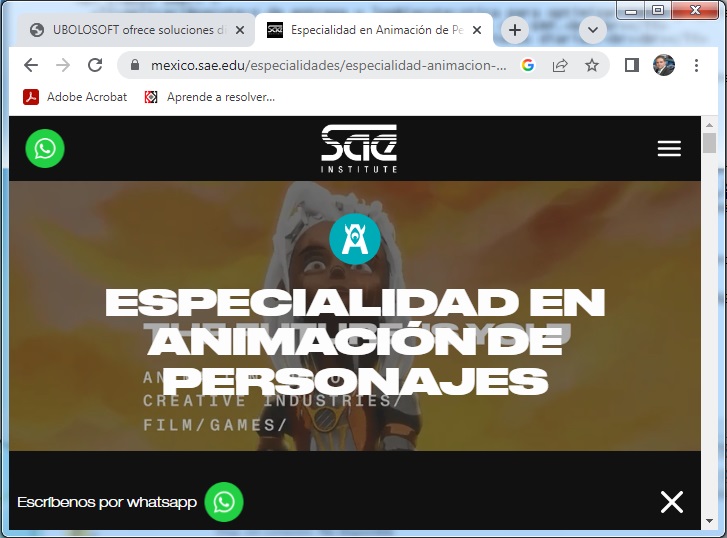The height and width of the screenshot is (538, 727).
Task: Close the Especialidad en Animación tab
Action: pos(477,30)
